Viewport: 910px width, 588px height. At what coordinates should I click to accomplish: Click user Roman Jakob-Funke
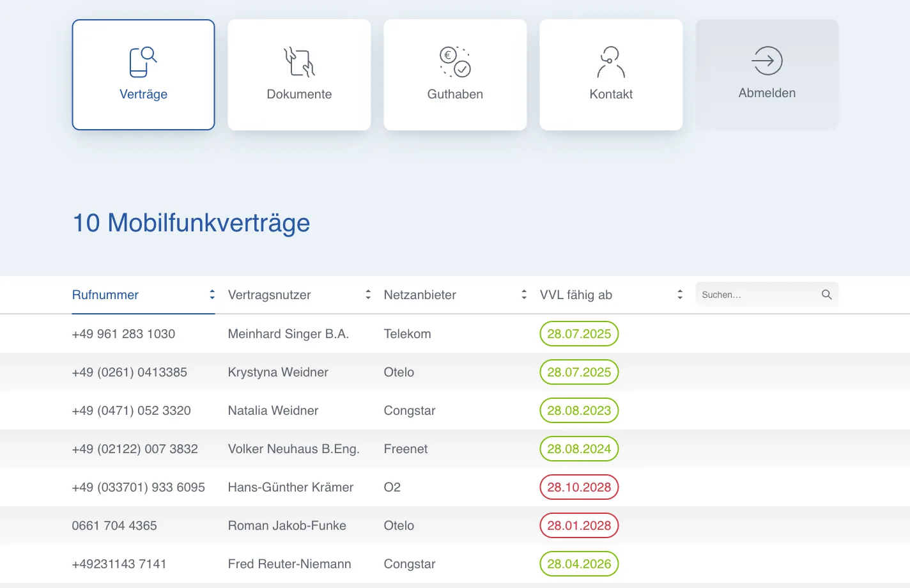pos(287,525)
